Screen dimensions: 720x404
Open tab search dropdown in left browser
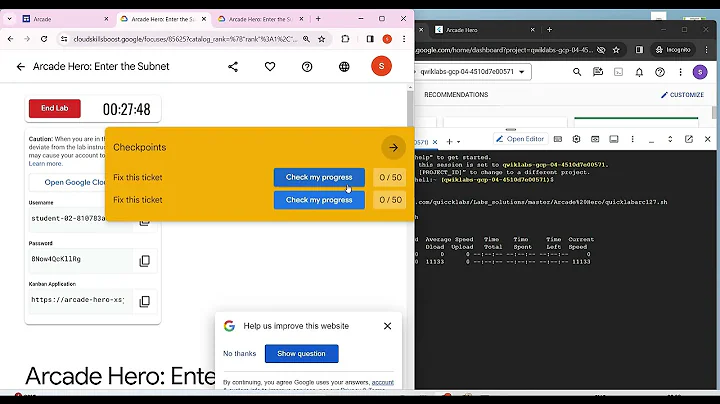[10, 19]
